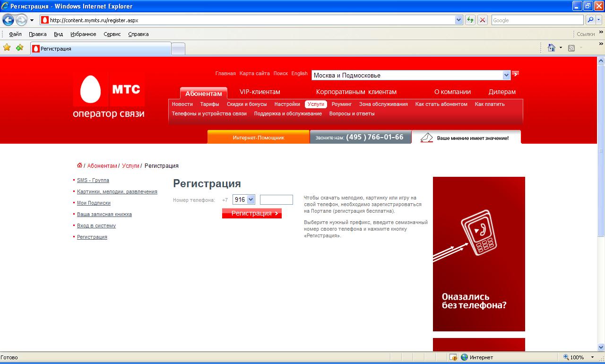Viewport: 605px width, 364px height.
Task: Select the Корпоративным клиентам tab
Action: pos(356,92)
